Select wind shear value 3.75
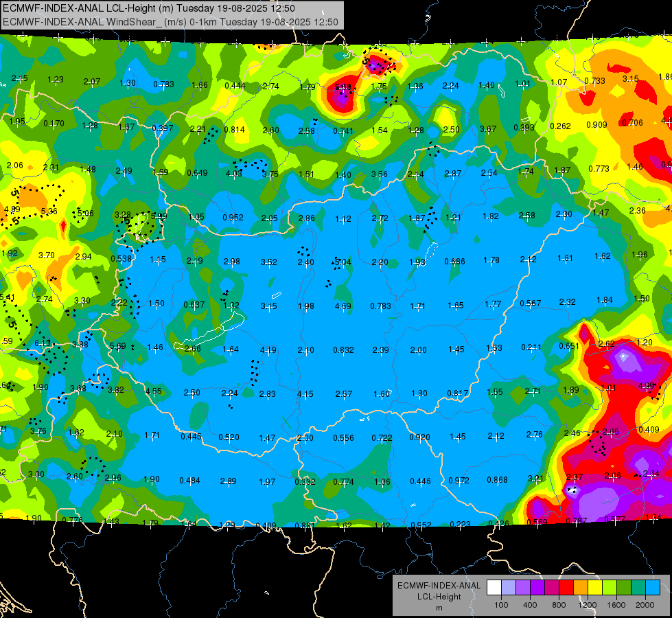The height and width of the screenshot is (618, 672). tap(270, 174)
